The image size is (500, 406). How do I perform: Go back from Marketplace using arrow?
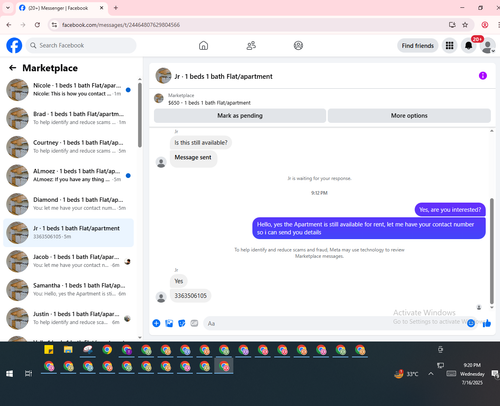pyautogui.click(x=13, y=68)
